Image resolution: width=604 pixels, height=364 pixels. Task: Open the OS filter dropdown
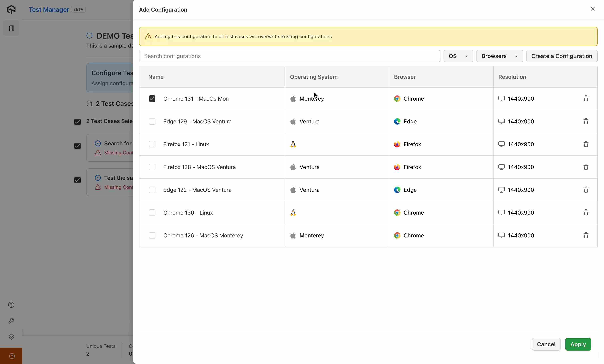pos(458,56)
